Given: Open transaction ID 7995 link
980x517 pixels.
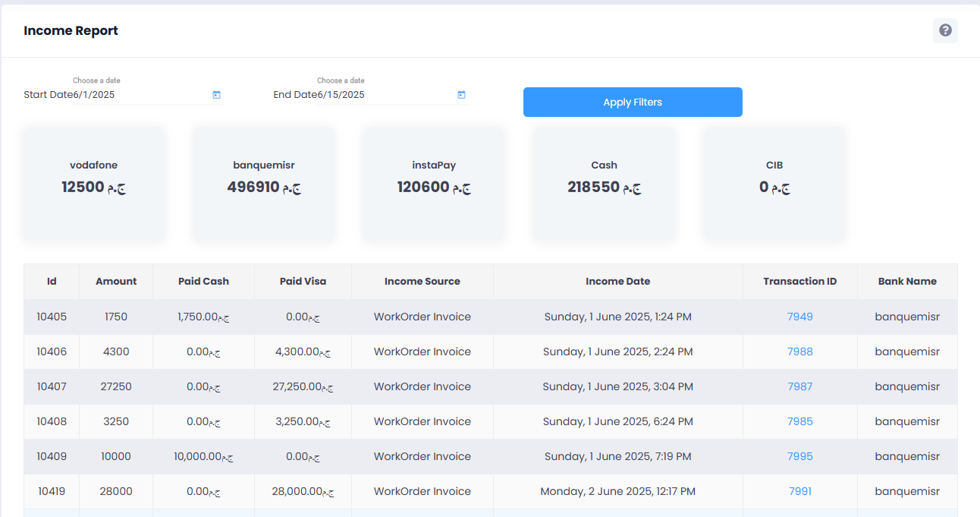Looking at the screenshot, I should 799,456.
